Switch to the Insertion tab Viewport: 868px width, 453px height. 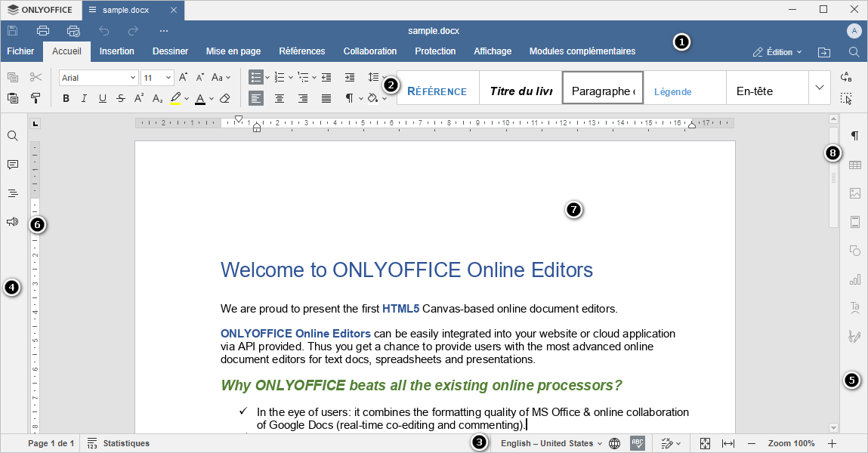tap(117, 51)
